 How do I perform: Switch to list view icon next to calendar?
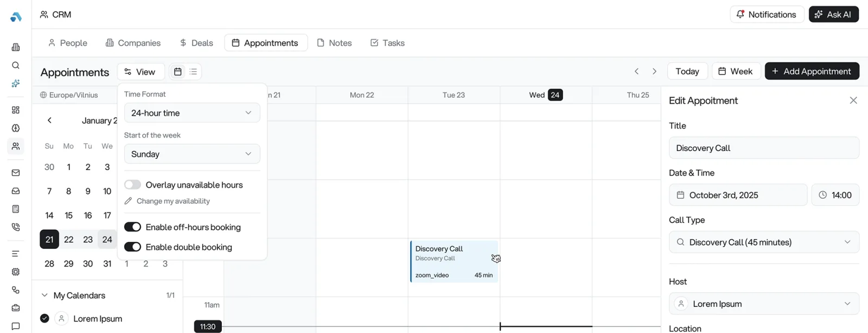[193, 71]
